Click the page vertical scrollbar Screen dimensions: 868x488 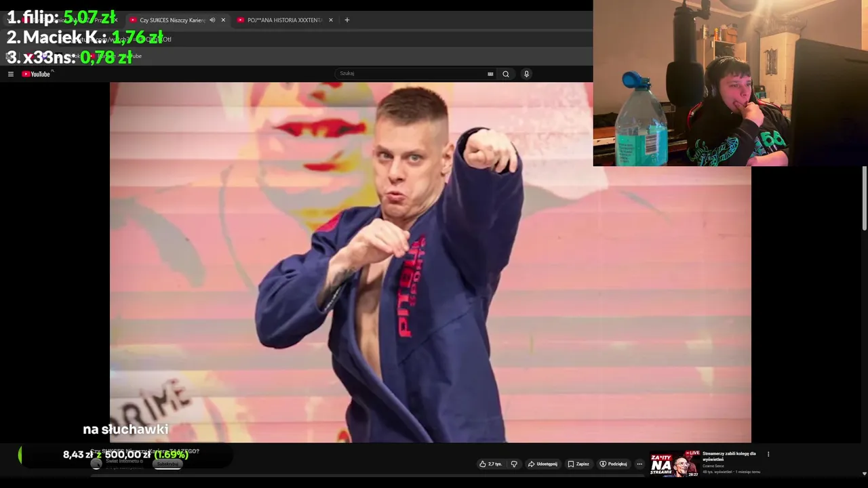pyautogui.click(x=865, y=198)
